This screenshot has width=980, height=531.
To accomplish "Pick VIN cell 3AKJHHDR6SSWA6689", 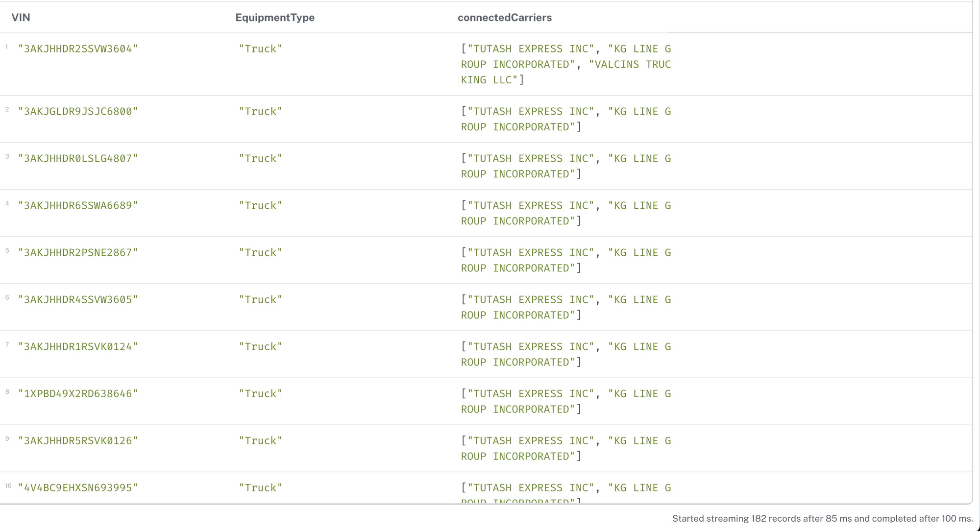I will point(78,206).
